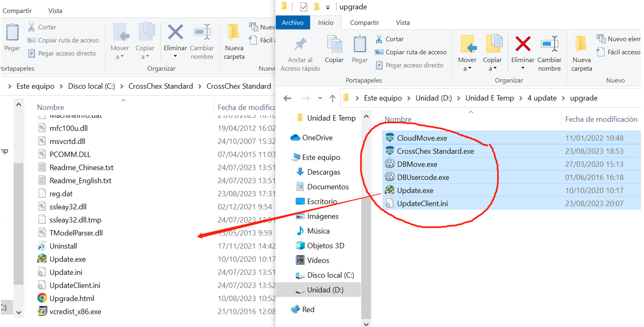Click Nuevo elemento in upgrade window ribbon

point(618,39)
